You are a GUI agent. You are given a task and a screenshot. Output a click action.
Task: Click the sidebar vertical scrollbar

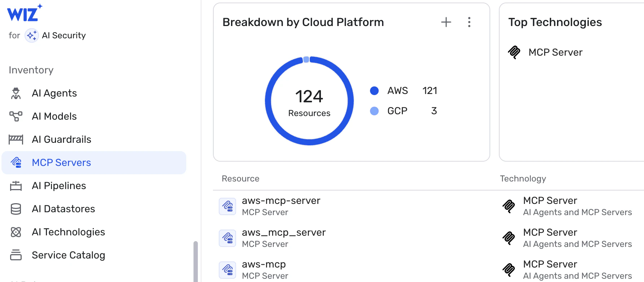tap(196, 261)
